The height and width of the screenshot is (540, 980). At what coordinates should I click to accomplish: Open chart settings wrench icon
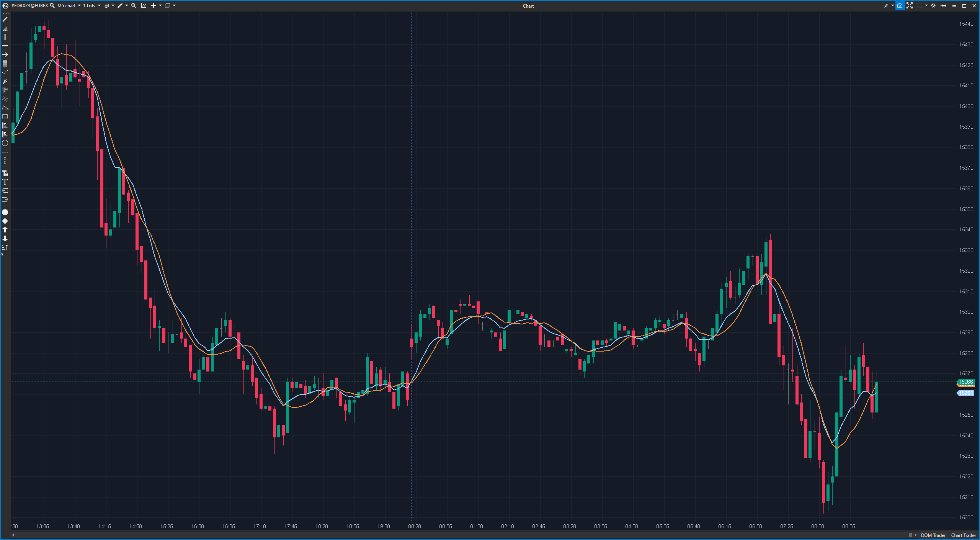coord(933,6)
